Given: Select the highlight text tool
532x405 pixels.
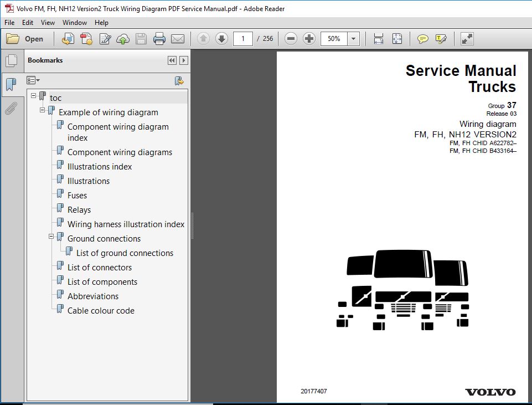Looking at the screenshot, I should coord(441,39).
